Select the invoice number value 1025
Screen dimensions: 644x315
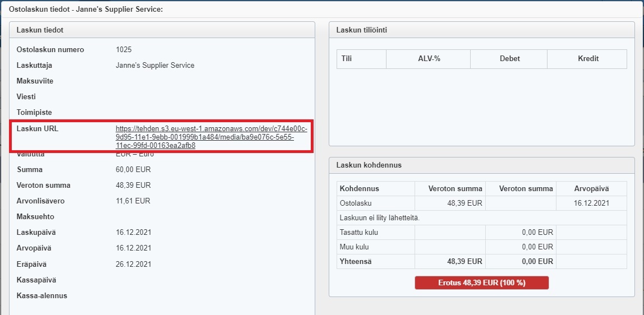[x=123, y=50]
